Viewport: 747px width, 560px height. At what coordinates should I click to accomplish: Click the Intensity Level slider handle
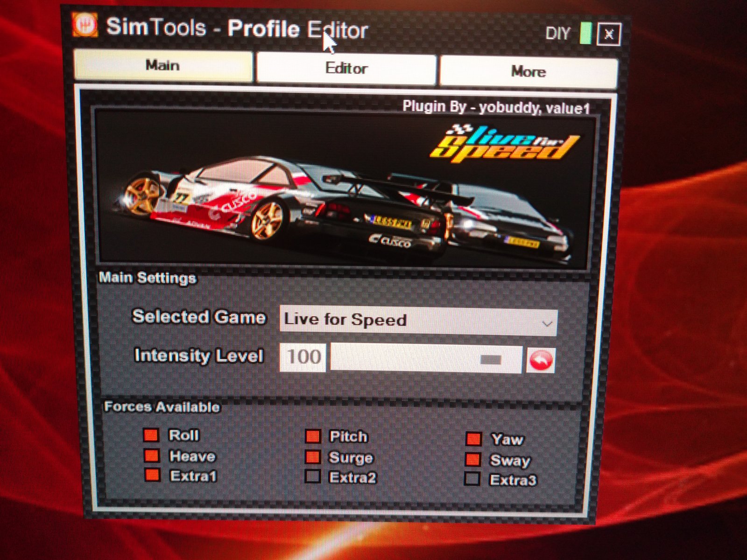click(491, 360)
